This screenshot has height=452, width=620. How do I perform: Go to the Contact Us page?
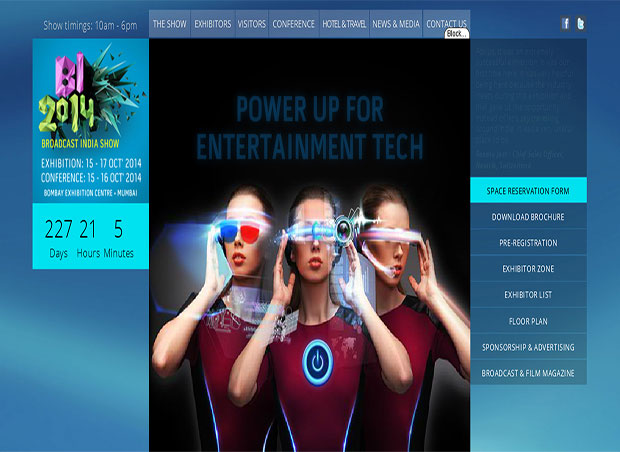pos(446,22)
